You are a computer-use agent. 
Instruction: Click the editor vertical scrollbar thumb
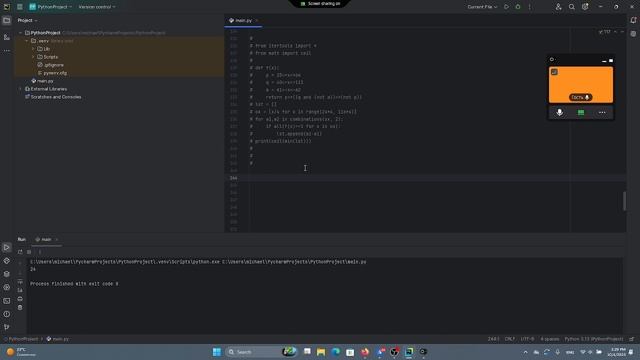pos(624,201)
